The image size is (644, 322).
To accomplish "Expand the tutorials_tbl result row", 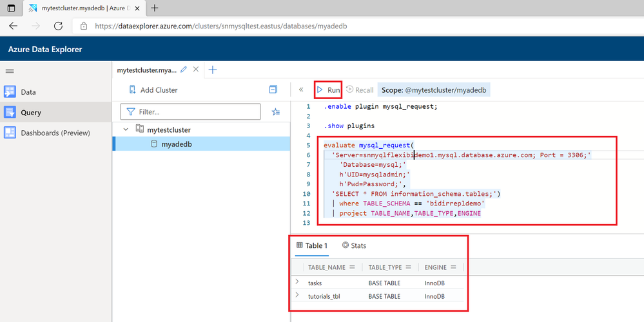I will (297, 295).
